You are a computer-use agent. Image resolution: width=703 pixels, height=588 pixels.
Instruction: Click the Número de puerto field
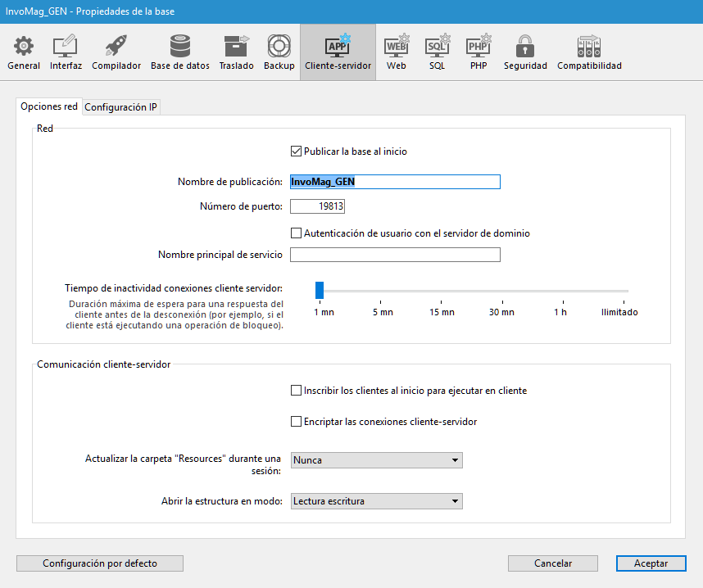(317, 206)
